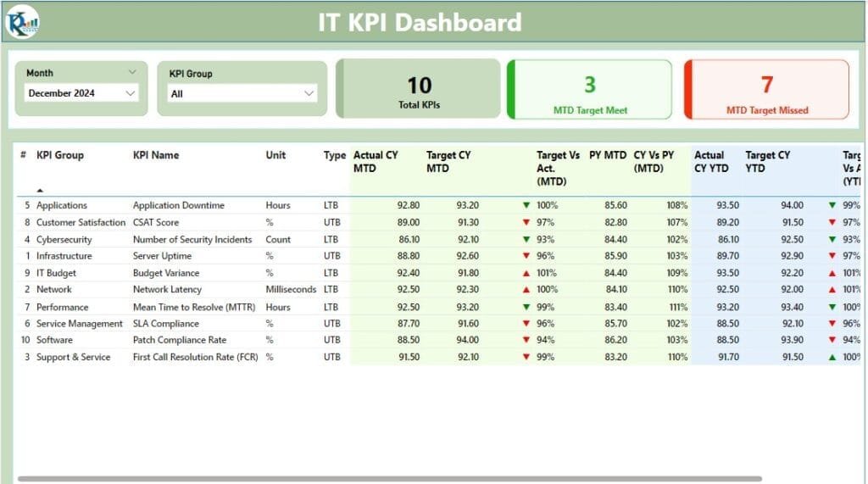This screenshot has height=484, width=868.
Task: Click the red down arrow in Infrastructure row MTD
Action: [526, 256]
